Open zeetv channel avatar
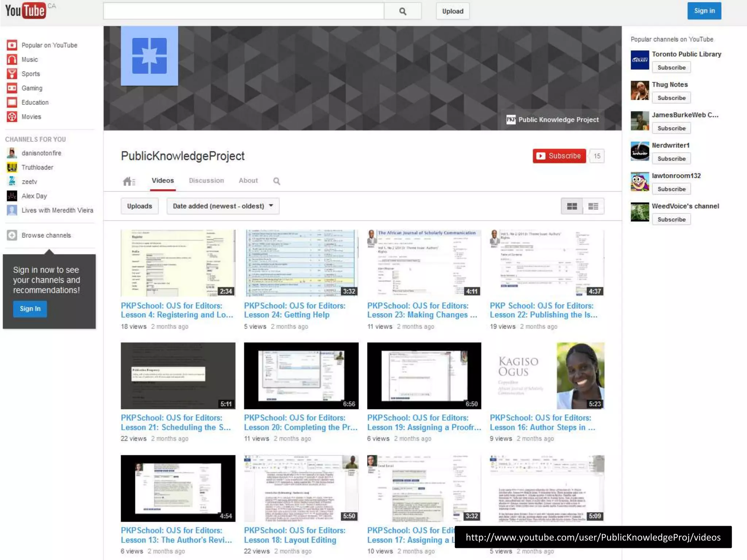 click(12, 182)
